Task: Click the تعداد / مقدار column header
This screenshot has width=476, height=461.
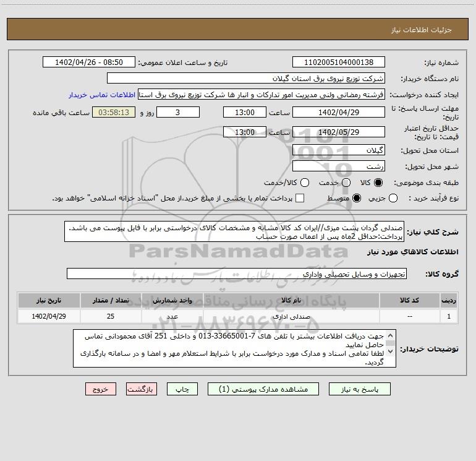Action: tap(111, 300)
